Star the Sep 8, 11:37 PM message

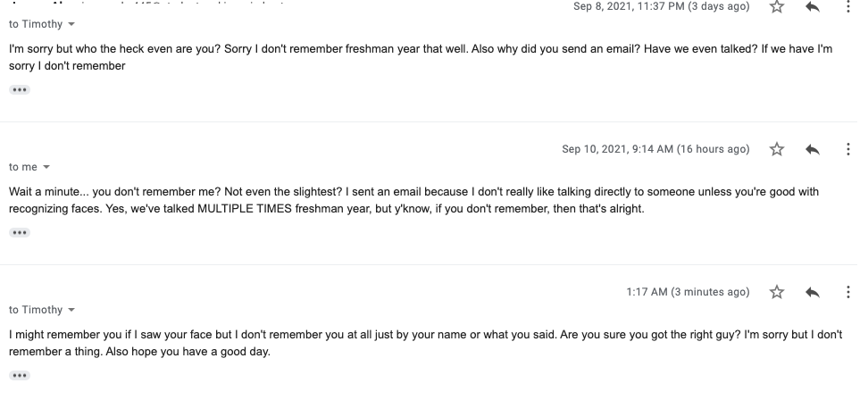777,6
